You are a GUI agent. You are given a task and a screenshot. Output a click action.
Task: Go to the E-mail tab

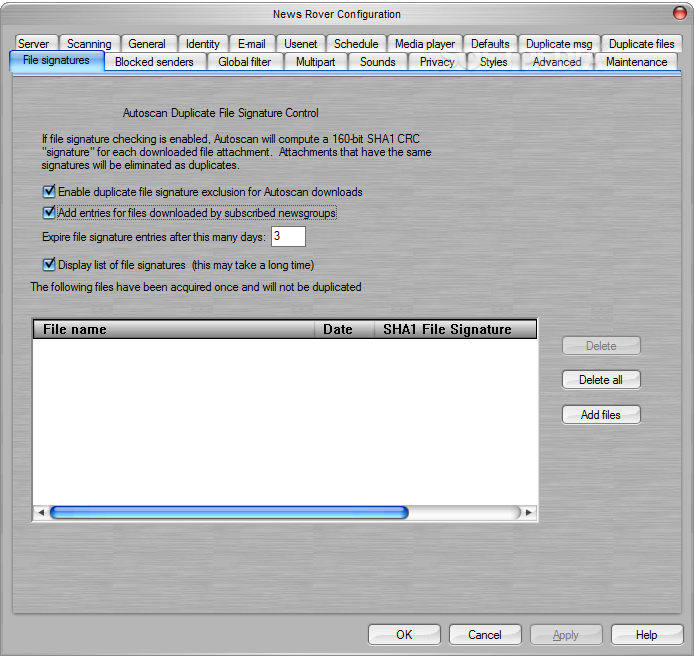[252, 43]
